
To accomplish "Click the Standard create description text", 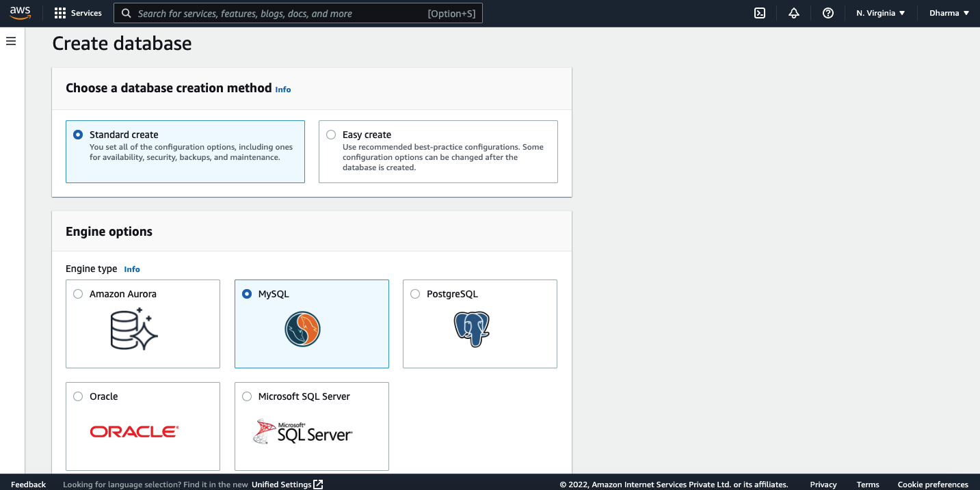I will [x=191, y=152].
